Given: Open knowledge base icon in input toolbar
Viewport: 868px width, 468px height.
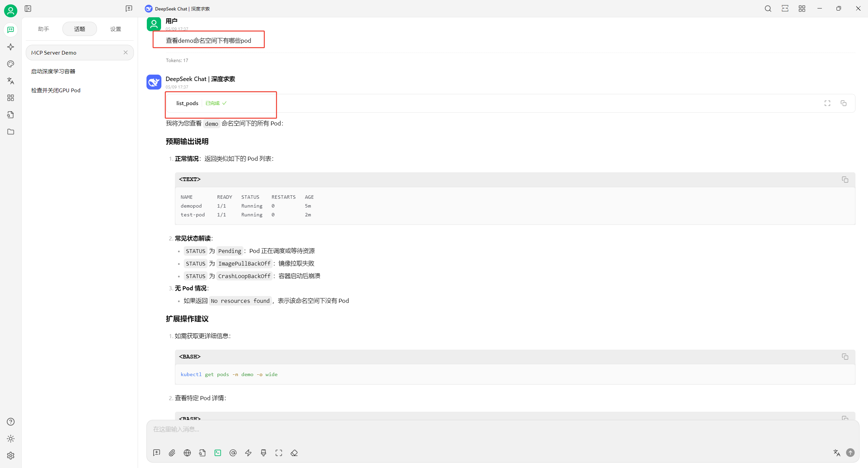Looking at the screenshot, I should pyautogui.click(x=202, y=453).
